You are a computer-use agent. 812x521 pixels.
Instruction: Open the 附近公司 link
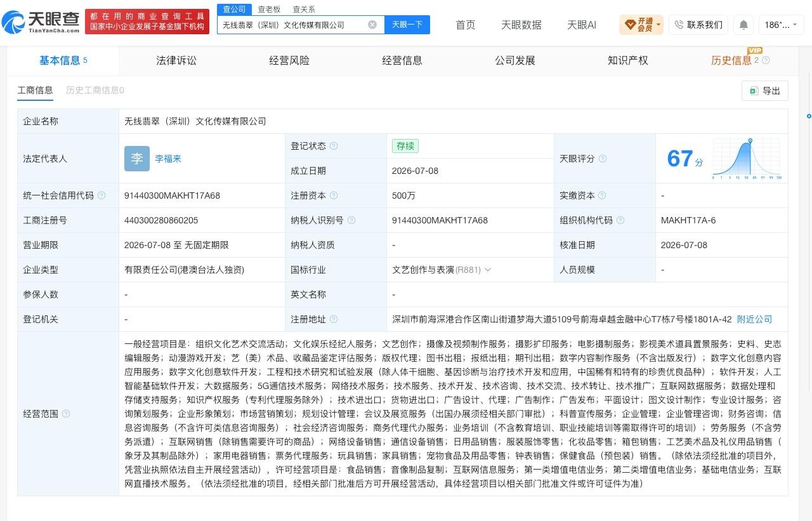(754, 319)
